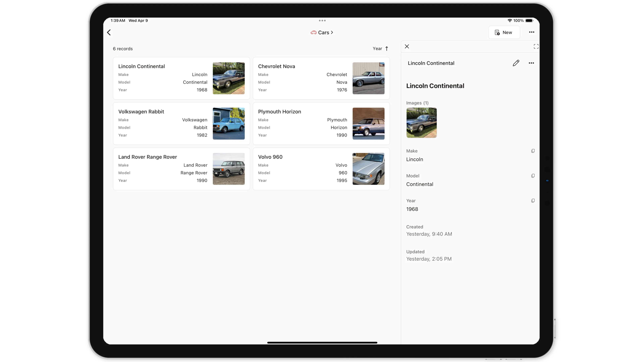644x362 pixels.
Task: Click year 1995 on Volvo 960 card
Action: pyautogui.click(x=341, y=180)
